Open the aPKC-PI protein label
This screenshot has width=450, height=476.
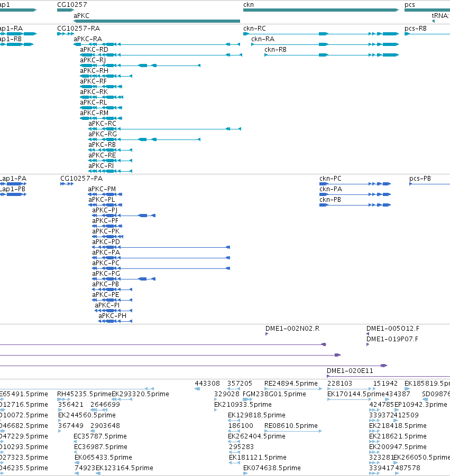point(107,305)
